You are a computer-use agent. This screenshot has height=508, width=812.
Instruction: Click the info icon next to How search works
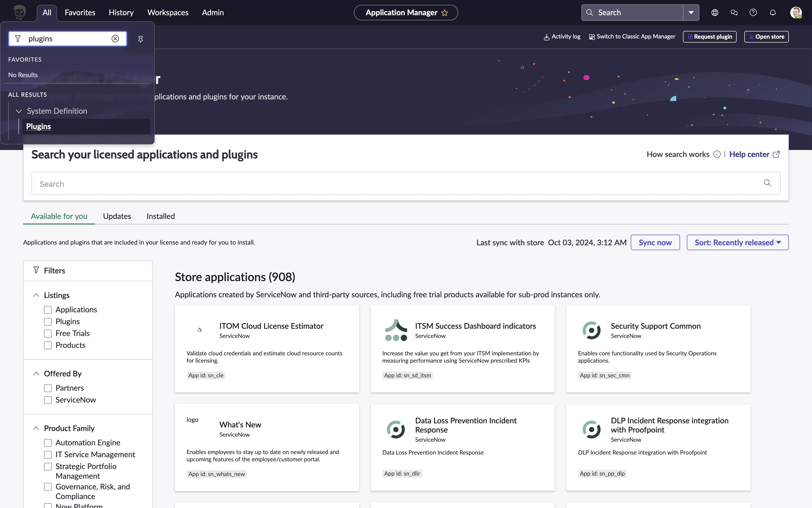717,154
